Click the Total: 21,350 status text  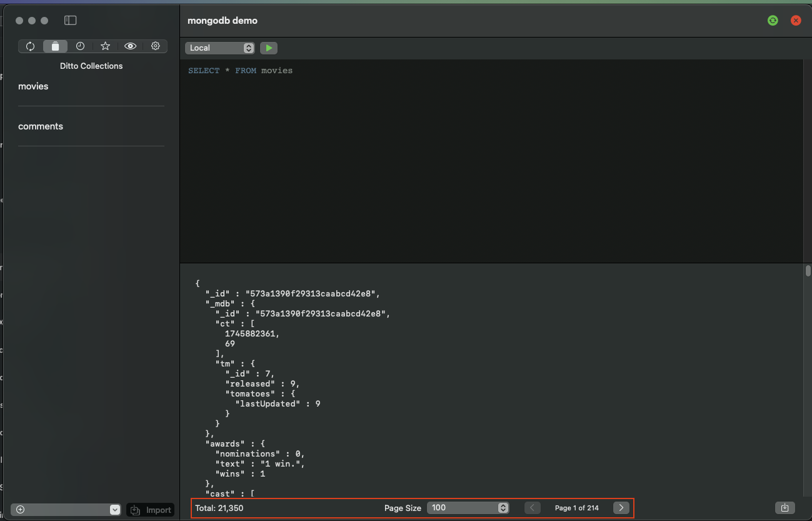click(219, 508)
